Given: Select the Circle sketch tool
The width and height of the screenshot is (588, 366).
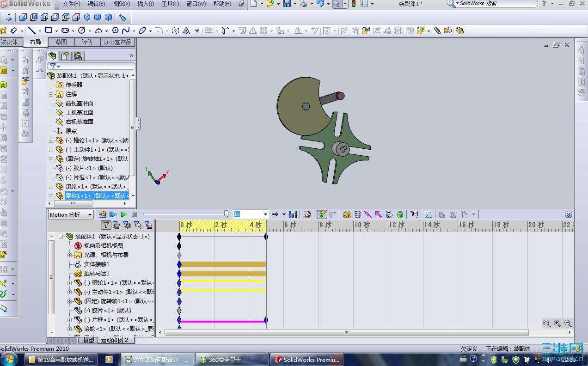Looking at the screenshot, I should (x=82, y=30).
